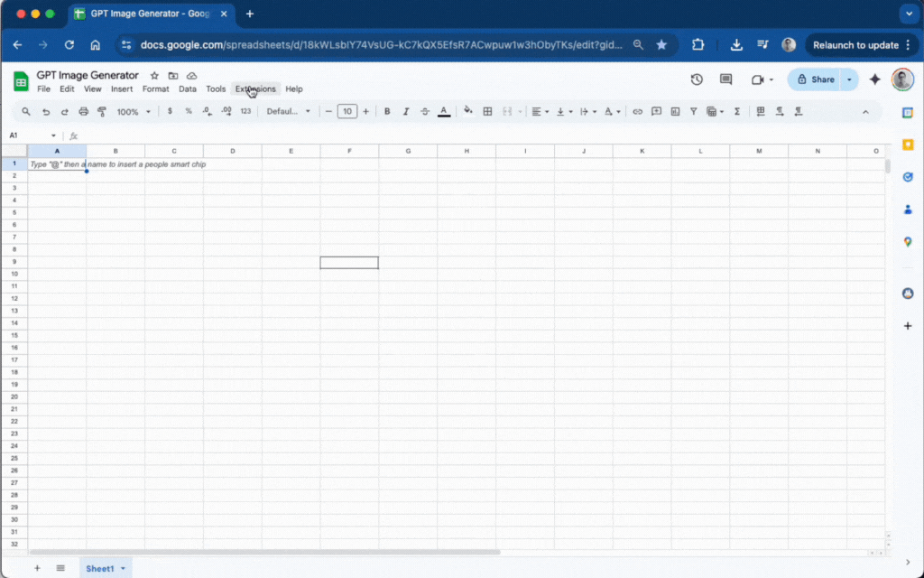Click the Relaunch to update button
This screenshot has width=924, height=578.
(855, 44)
